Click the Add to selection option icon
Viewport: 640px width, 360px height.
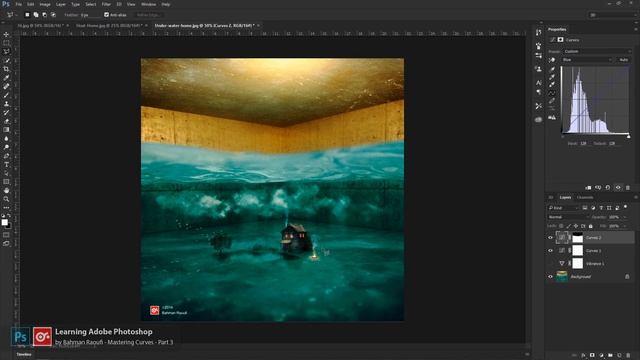coord(36,15)
